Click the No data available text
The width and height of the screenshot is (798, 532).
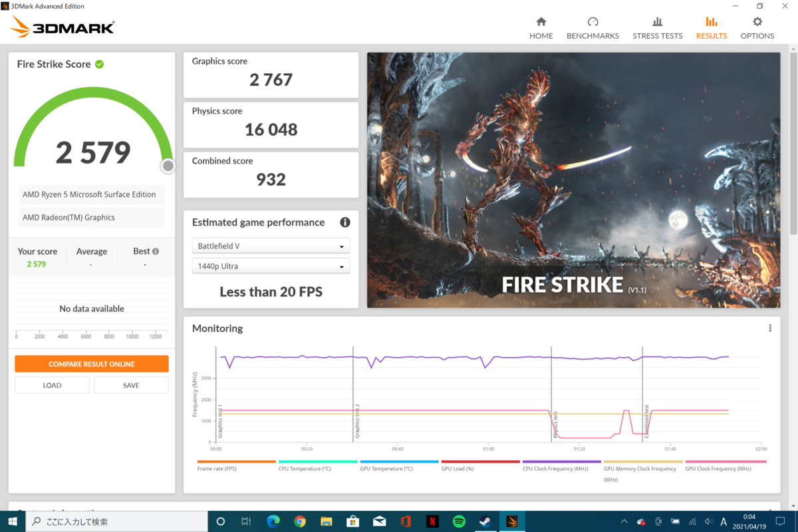(x=92, y=309)
